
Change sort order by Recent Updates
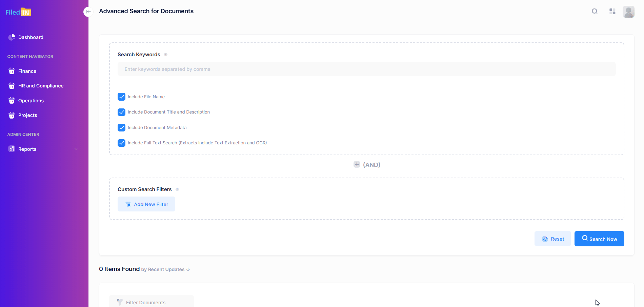165,269
